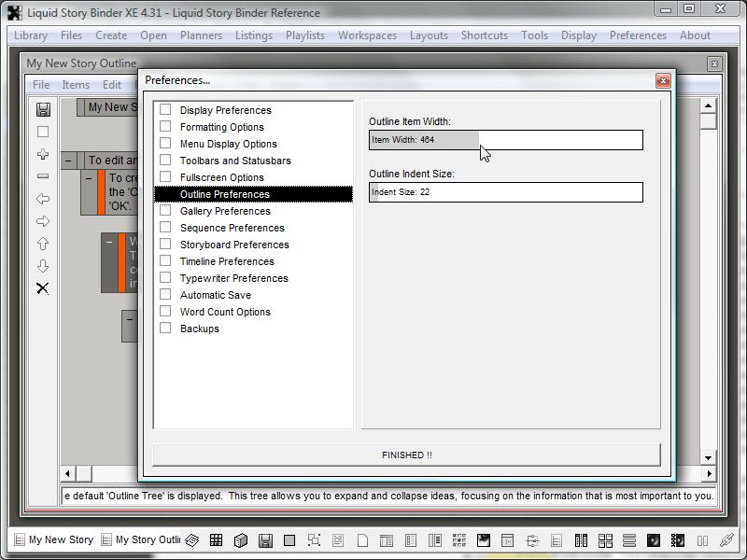Click the plus icon to add item
Viewport: 747px width, 560px height.
43,154
